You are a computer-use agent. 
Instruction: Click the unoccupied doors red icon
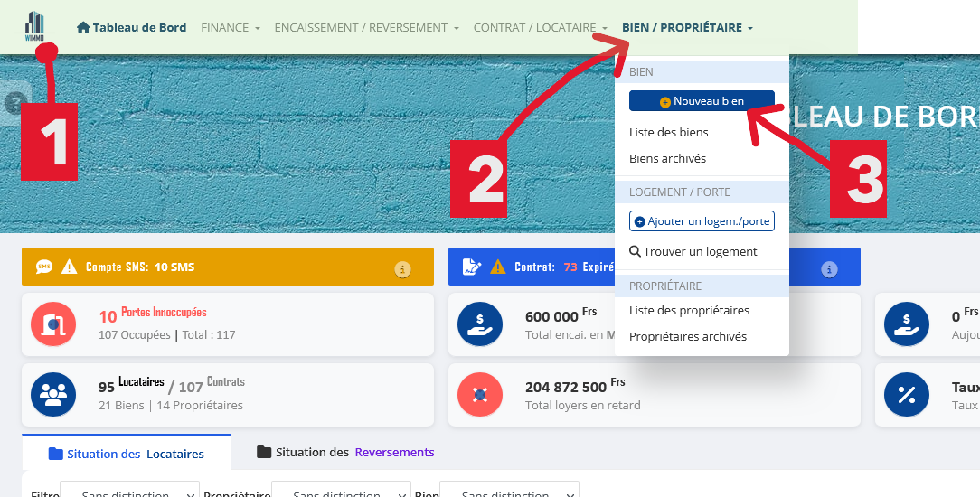click(x=53, y=324)
